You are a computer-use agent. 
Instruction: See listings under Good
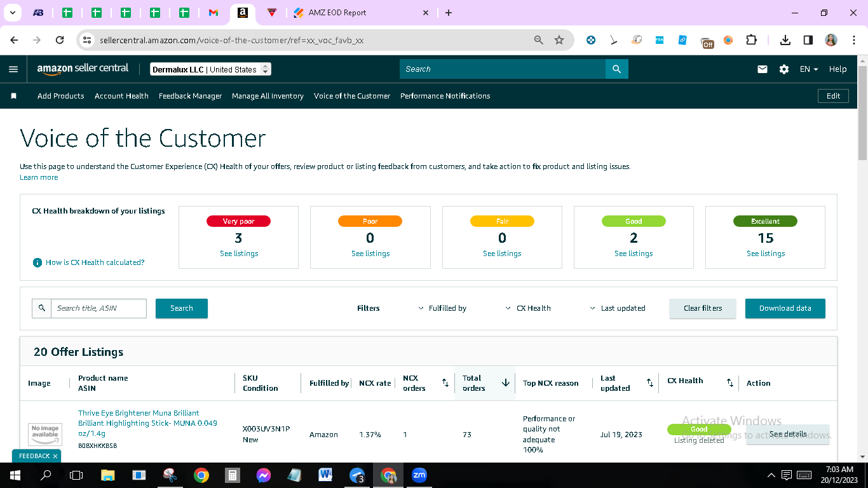(x=634, y=254)
